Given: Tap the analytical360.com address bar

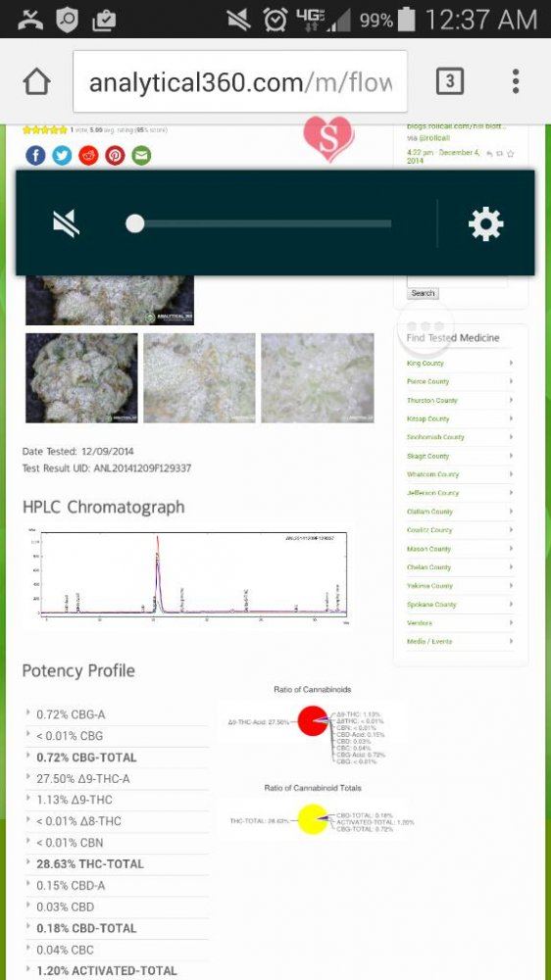Looking at the screenshot, I should pyautogui.click(x=240, y=82).
